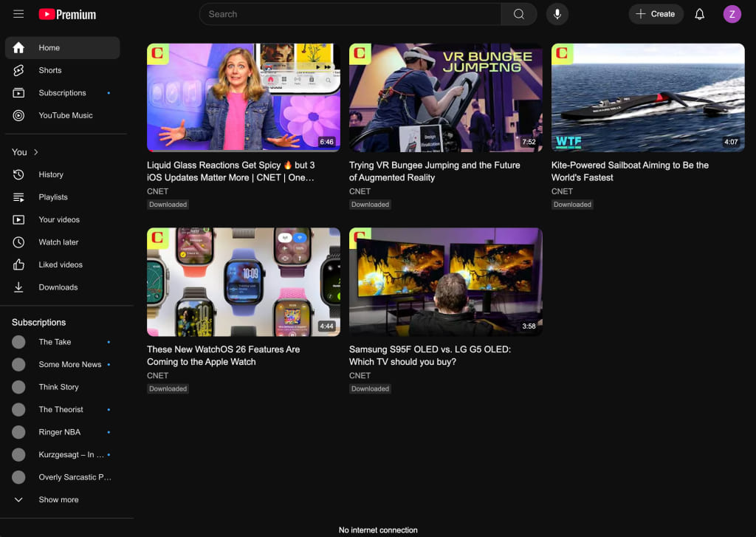Screen dimensions: 756x537
Task: Click Kurzgesagt channel avatar
Action: point(18,454)
